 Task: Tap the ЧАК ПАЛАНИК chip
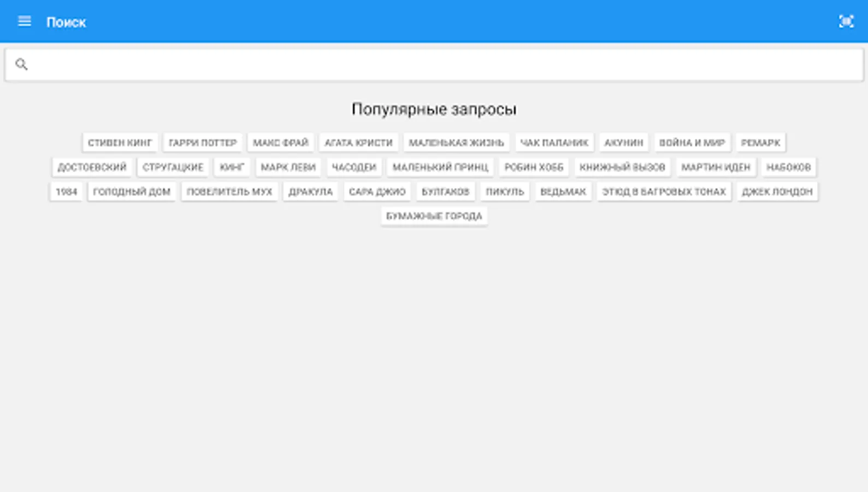click(x=554, y=143)
